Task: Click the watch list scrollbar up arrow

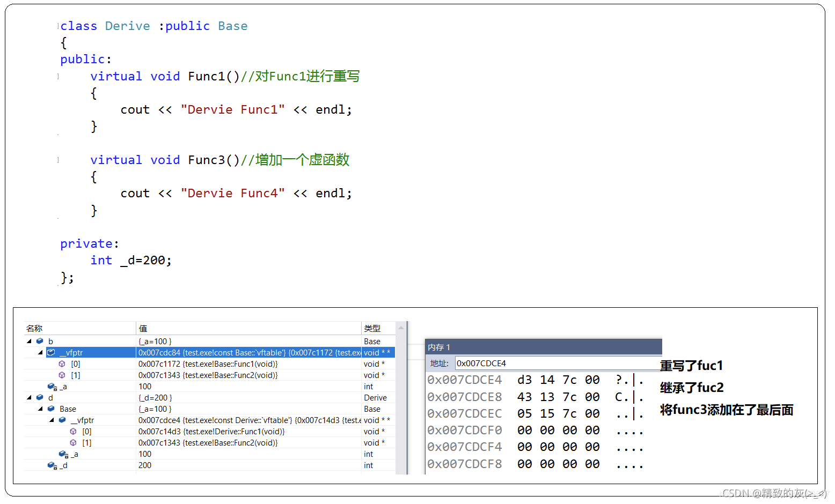Action: tap(401, 328)
